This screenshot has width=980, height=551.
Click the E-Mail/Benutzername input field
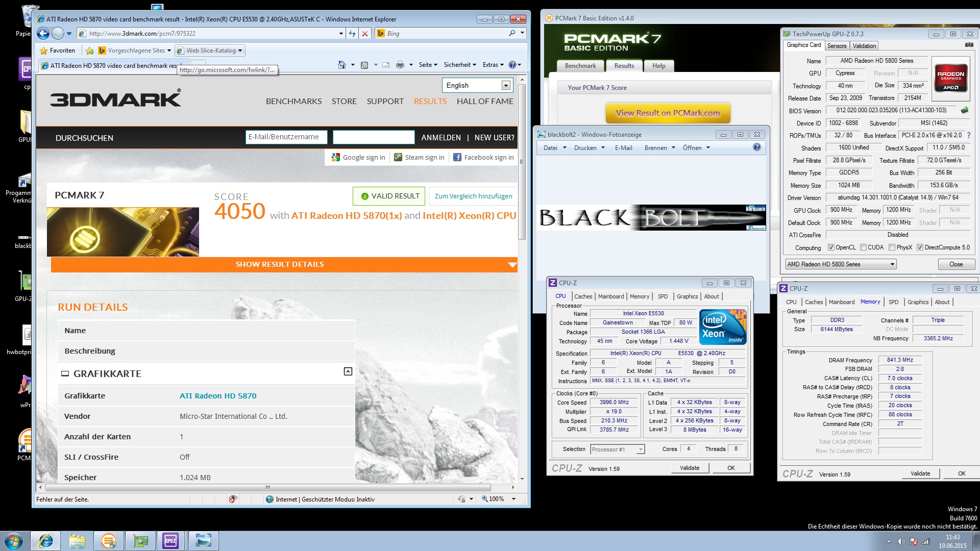point(287,137)
